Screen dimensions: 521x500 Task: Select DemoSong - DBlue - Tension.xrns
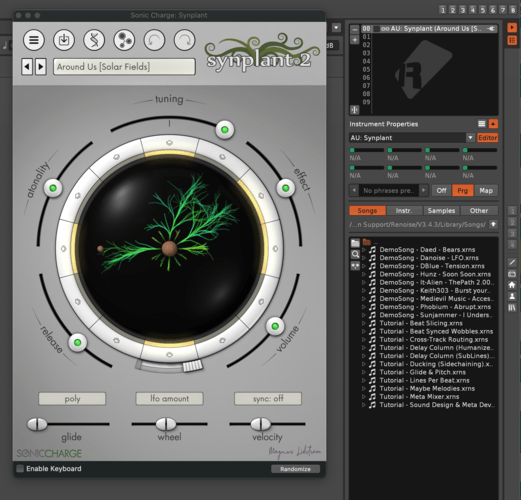[432, 266]
